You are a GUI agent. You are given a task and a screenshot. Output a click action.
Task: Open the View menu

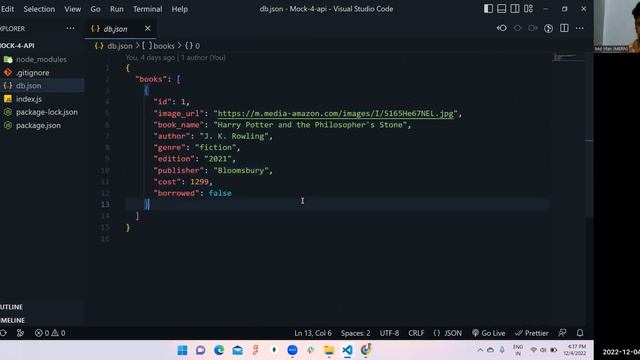pos(72,9)
